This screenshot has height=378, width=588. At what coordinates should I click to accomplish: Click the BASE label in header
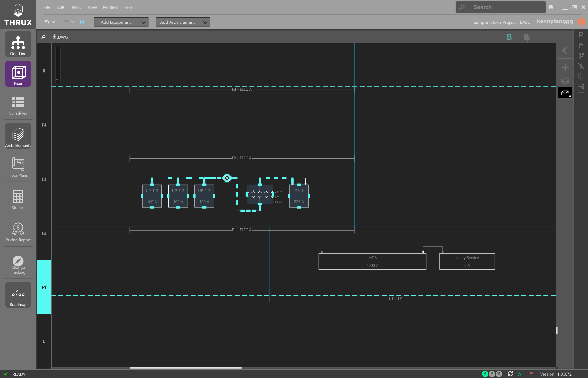point(524,22)
